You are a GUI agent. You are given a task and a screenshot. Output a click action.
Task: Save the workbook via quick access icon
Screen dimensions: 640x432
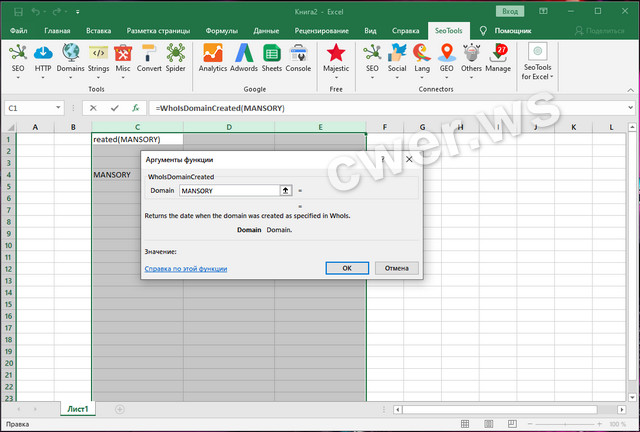tap(18, 12)
